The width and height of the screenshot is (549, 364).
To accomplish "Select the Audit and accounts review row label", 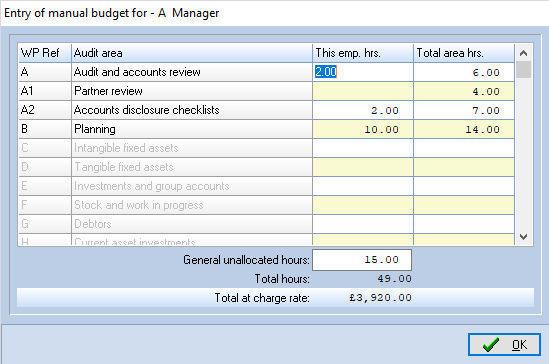I will 192,72.
